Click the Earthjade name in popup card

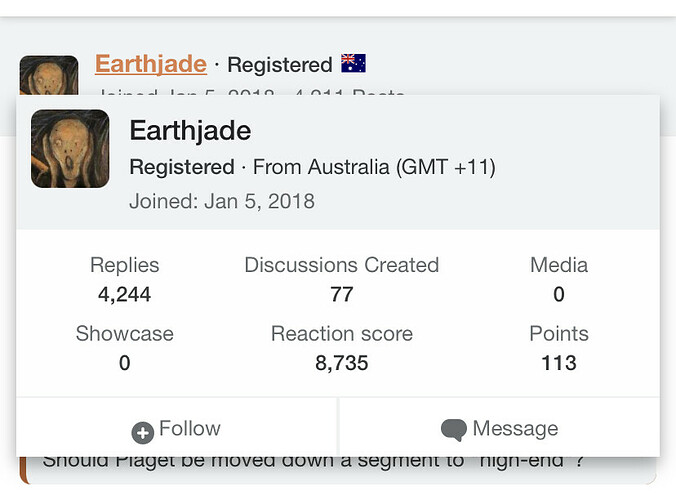(190, 131)
